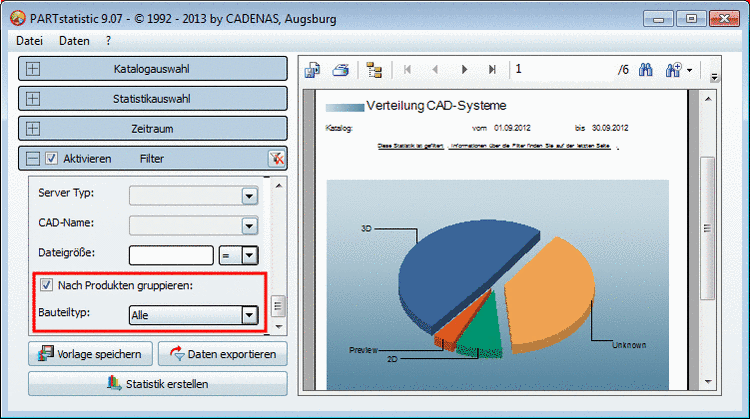
Task: Minimize the PARTstatistic window
Action: coord(658,19)
